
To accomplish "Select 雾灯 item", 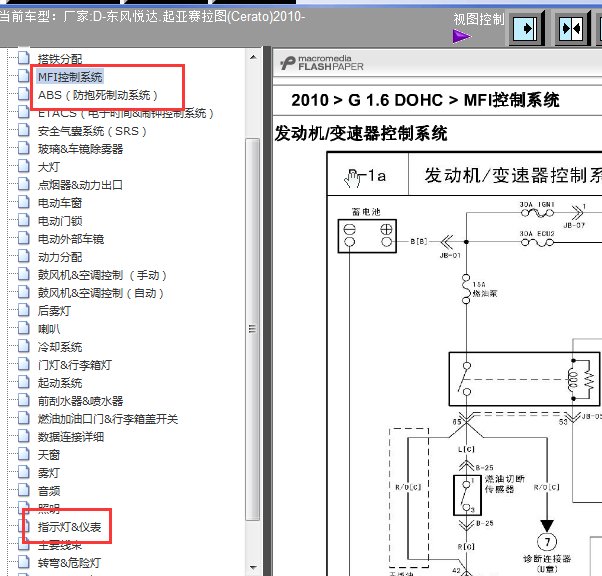I will tap(49, 473).
